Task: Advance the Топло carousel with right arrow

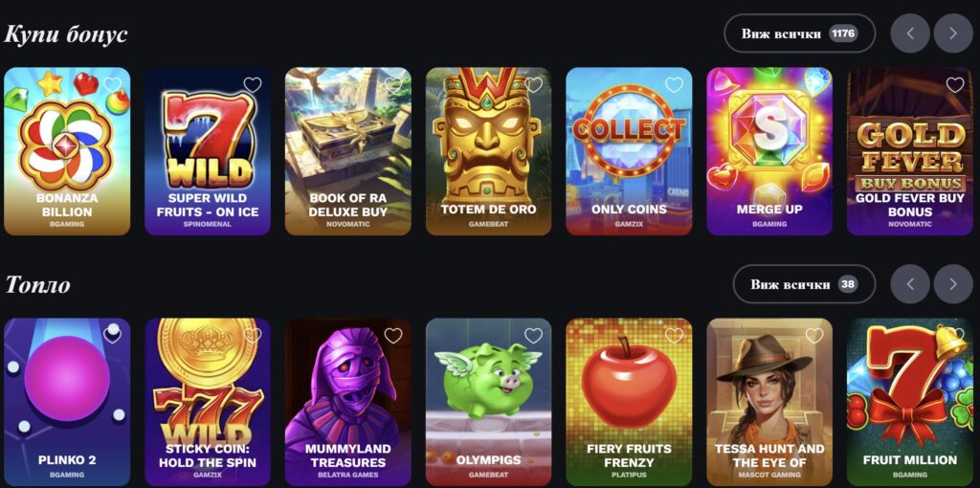Action: coord(953,284)
